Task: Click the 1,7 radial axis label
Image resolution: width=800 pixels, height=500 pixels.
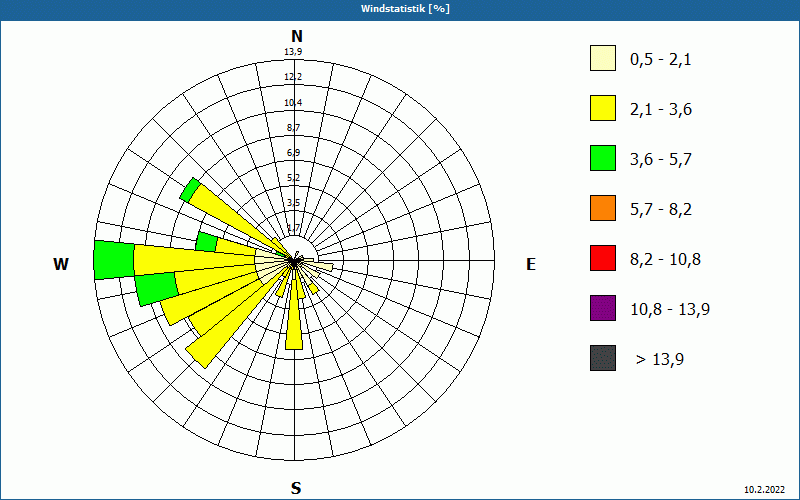Action: (x=293, y=228)
